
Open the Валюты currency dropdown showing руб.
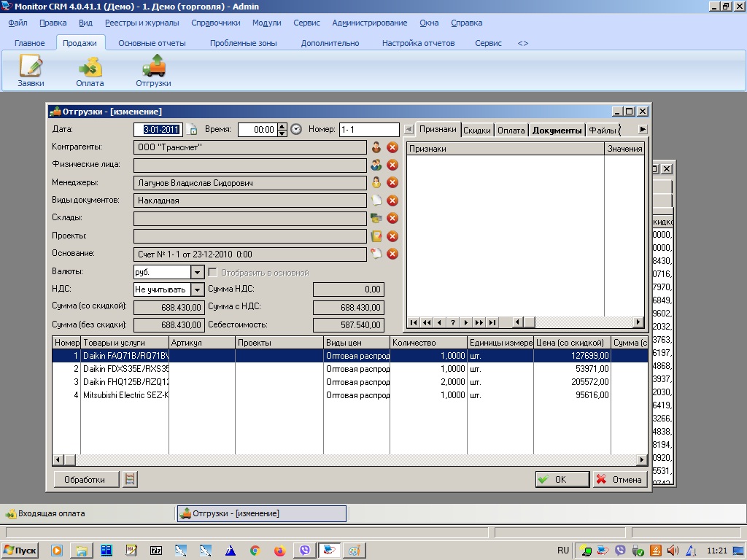click(197, 271)
